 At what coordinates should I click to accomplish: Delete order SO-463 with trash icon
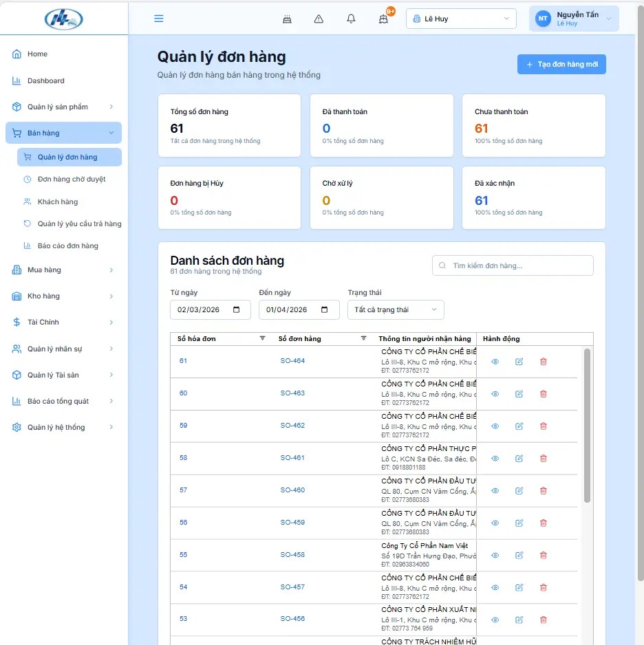(543, 393)
